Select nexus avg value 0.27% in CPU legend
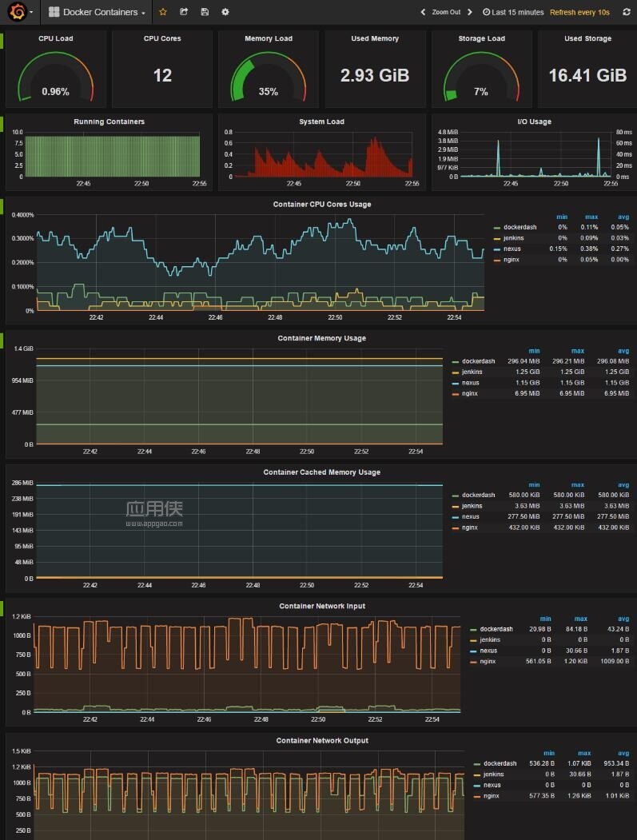Image resolution: width=637 pixels, height=840 pixels. (x=620, y=249)
